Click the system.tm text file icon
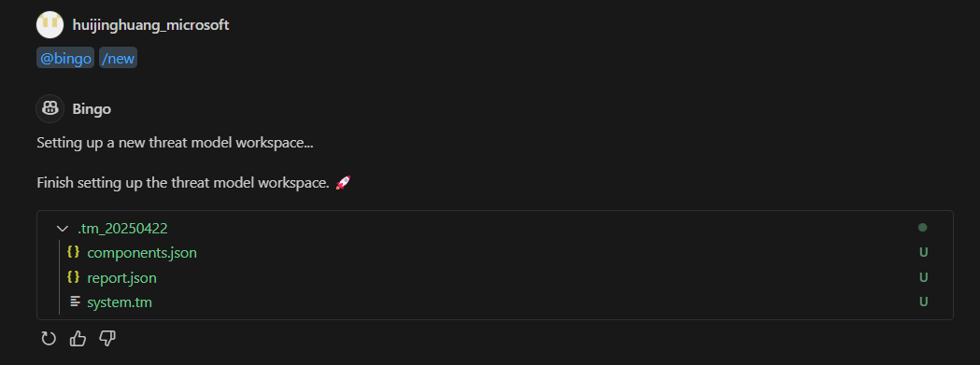This screenshot has height=365, width=980. click(75, 302)
